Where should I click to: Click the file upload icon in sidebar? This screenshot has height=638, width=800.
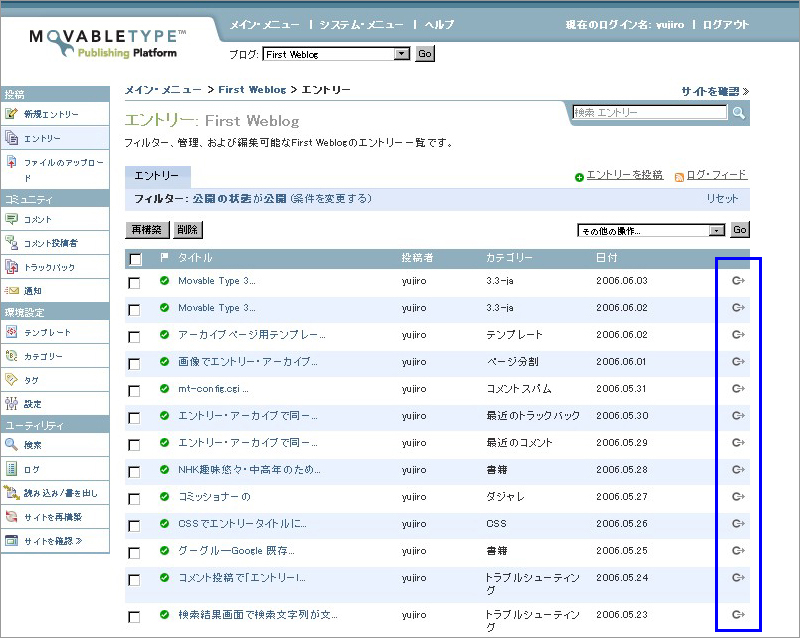[11, 162]
